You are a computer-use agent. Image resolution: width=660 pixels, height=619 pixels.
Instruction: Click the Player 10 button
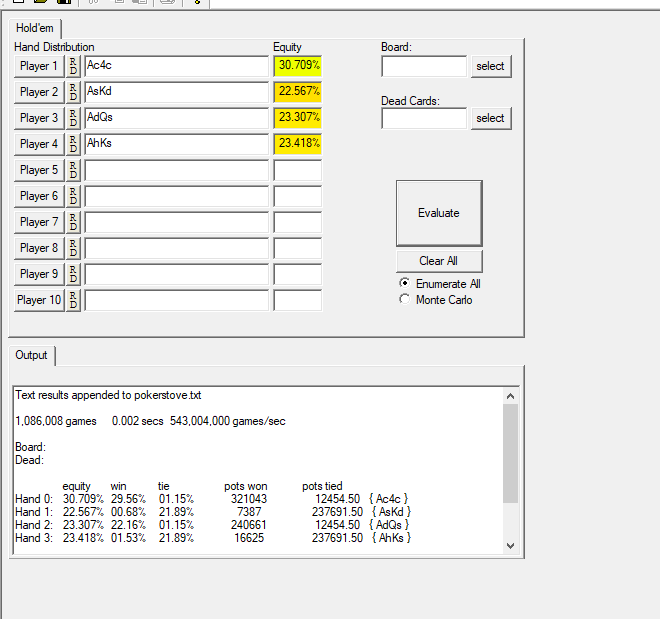point(39,300)
